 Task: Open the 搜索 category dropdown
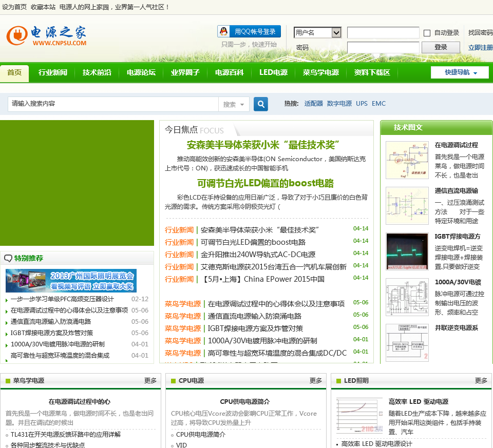[x=234, y=104]
